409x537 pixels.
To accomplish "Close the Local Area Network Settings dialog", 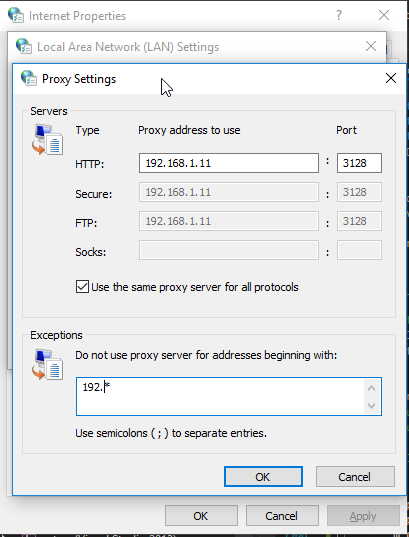I will [371, 46].
